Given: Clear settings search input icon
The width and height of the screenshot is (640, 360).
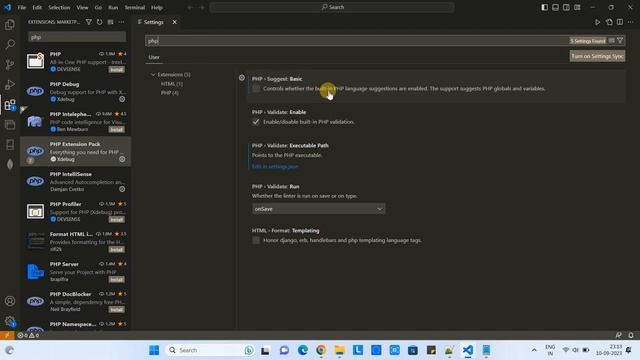Looking at the screenshot, I should coord(611,40).
